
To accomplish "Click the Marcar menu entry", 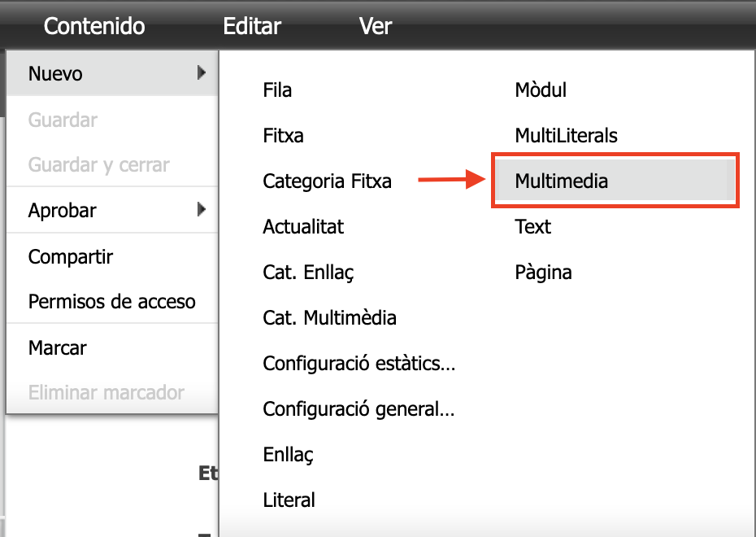I will coord(58,347).
